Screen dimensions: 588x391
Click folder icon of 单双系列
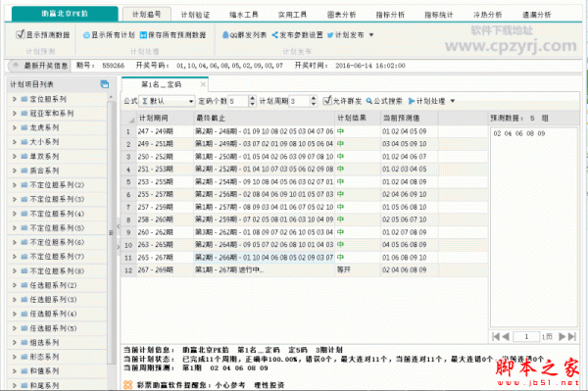point(24,157)
